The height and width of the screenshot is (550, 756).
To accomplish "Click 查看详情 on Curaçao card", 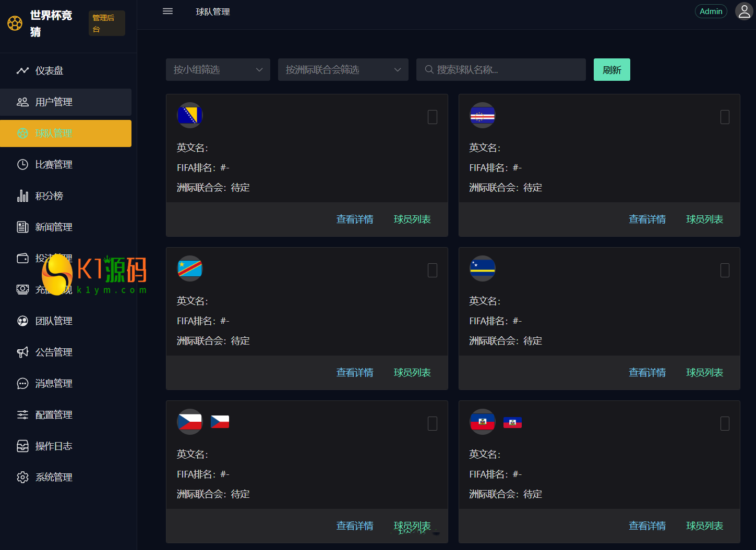I will 647,373.
